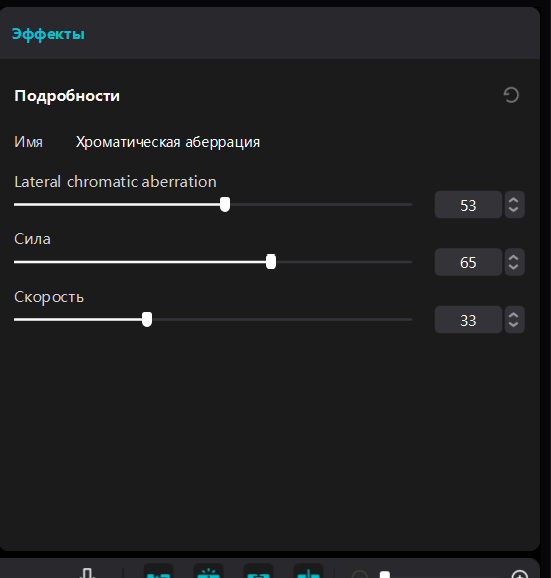Click the Подробности heading

point(67,96)
